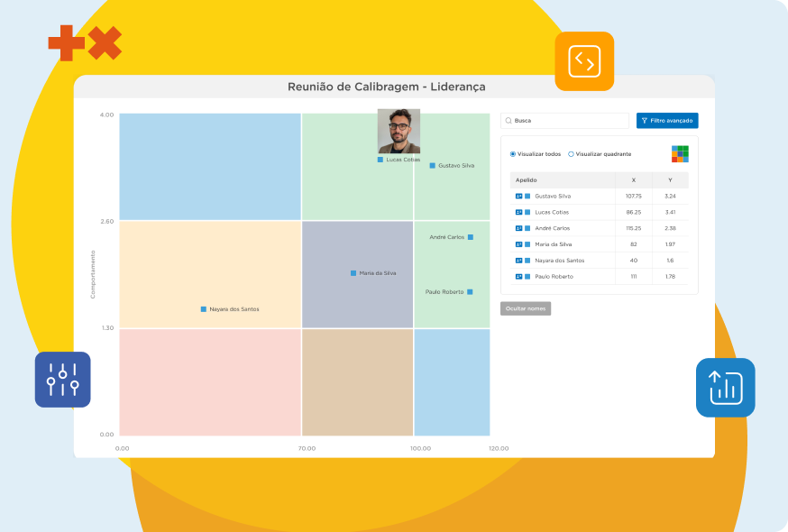Click the Nayara dos Santos chart point
The height and width of the screenshot is (532, 788).
coord(204,309)
